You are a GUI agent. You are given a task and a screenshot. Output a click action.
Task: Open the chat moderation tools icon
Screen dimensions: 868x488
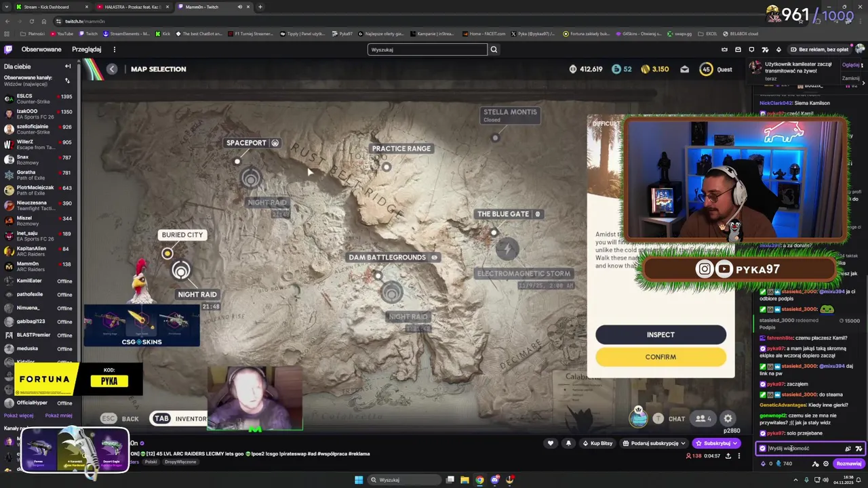point(815,464)
